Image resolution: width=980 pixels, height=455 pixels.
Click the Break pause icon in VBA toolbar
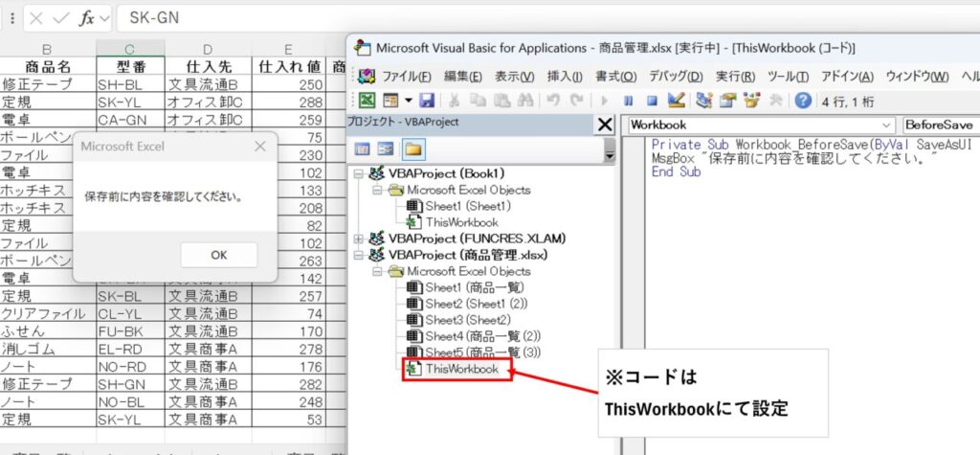(x=628, y=101)
